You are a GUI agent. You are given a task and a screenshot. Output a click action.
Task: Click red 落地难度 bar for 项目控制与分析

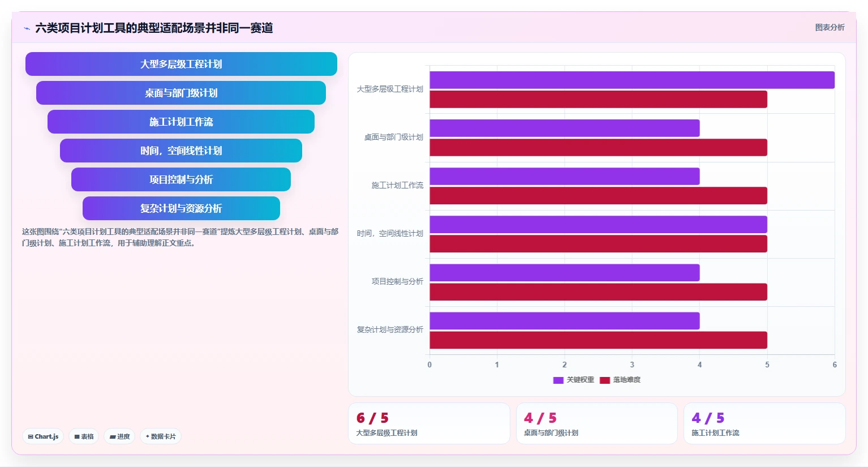(599, 292)
